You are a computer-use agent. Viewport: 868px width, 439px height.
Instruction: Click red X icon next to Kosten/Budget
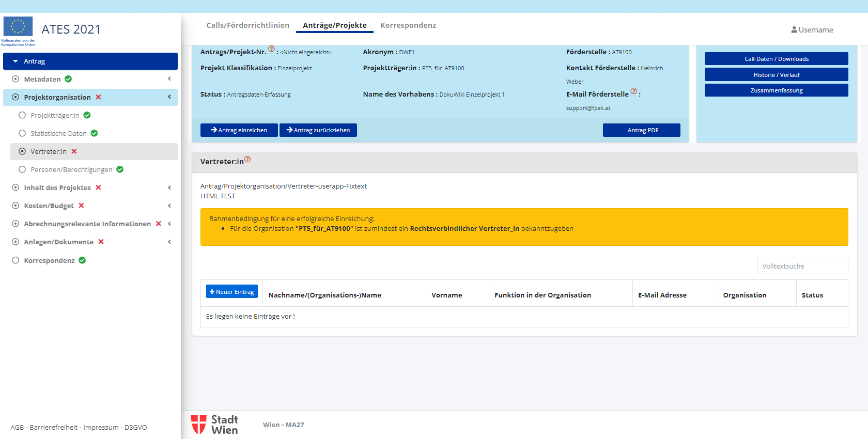pos(81,206)
